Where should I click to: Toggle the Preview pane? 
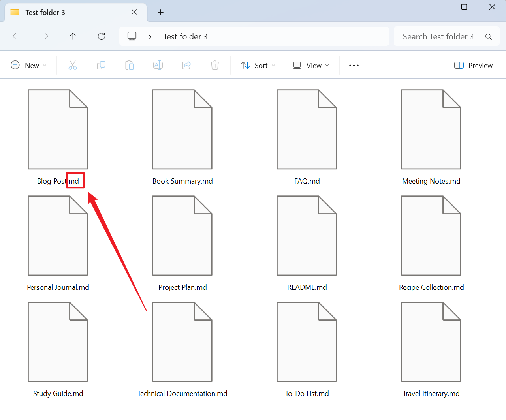[x=473, y=65]
